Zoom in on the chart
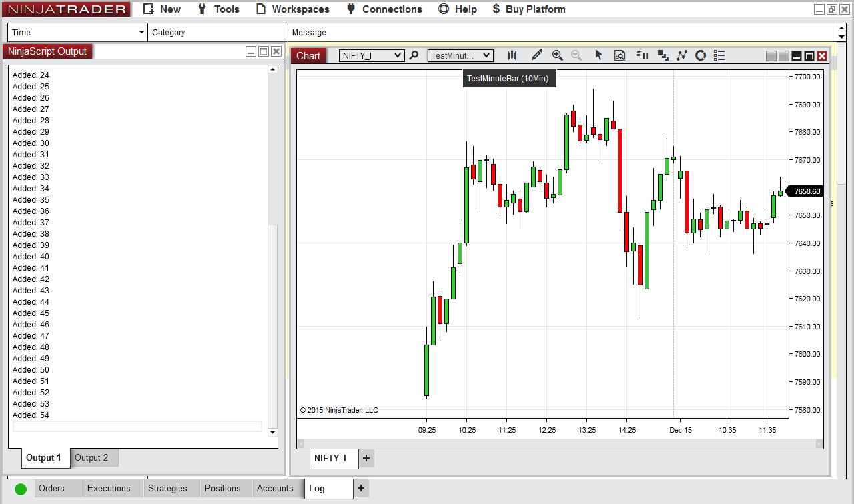Viewport: 854px width, 504px height. click(x=558, y=55)
